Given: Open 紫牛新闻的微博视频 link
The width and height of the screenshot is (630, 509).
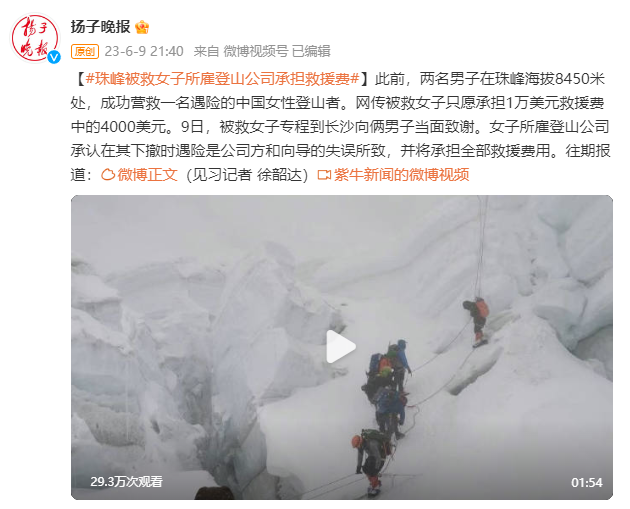Looking at the screenshot, I should (401, 175).
